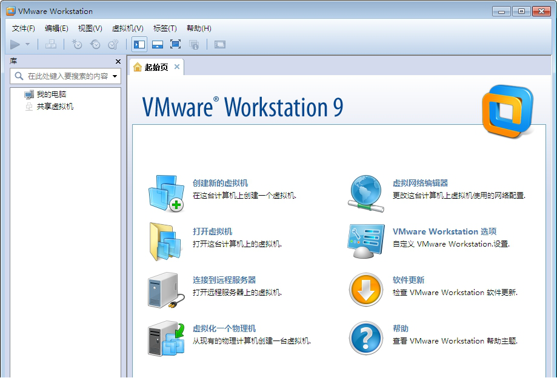Click the VMware logo in the header
Viewport: 557px width, 392px height.
point(508,111)
